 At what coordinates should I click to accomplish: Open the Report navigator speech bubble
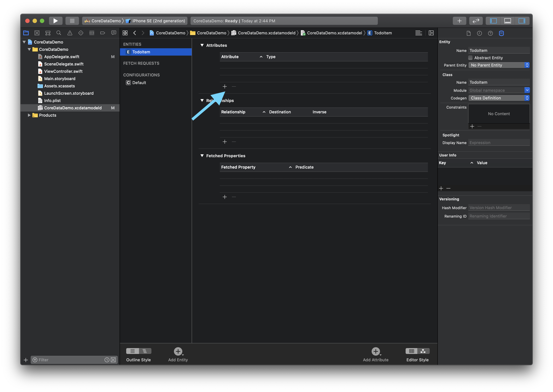(114, 33)
